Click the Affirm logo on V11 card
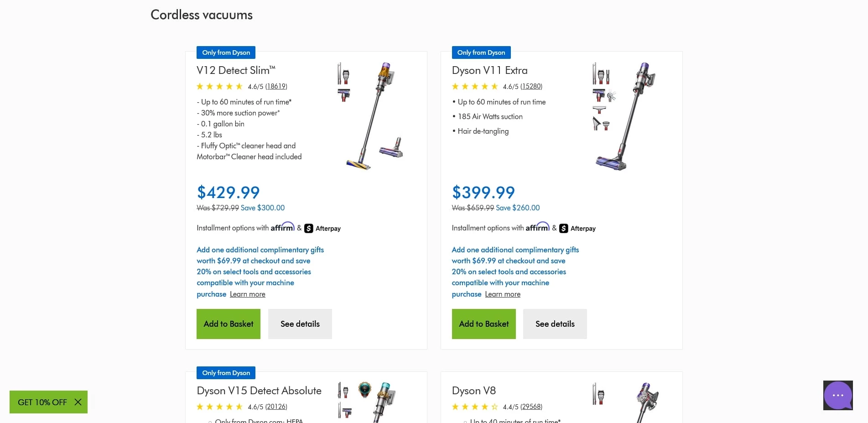868x423 pixels. [537, 227]
